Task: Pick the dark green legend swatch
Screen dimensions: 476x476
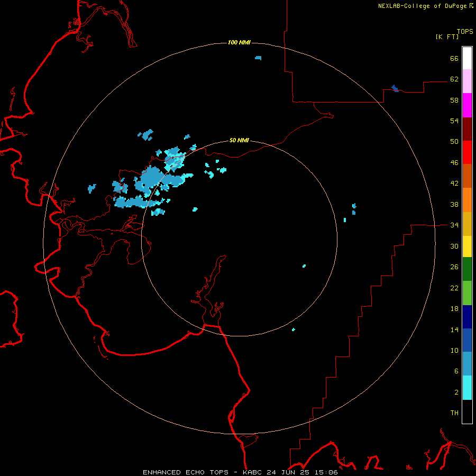Action: coord(467,269)
